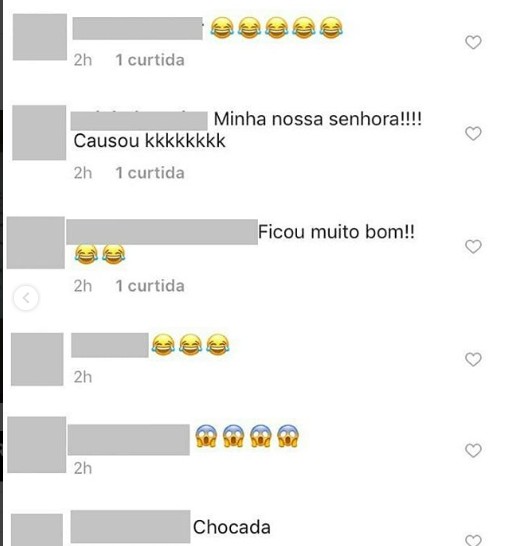Tap heart on 'Ficou muito bom!!' comment

point(473,247)
